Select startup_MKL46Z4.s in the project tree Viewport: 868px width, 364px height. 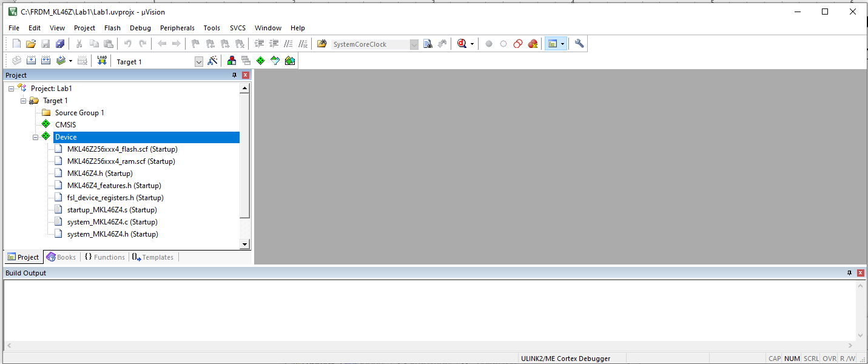(x=112, y=210)
